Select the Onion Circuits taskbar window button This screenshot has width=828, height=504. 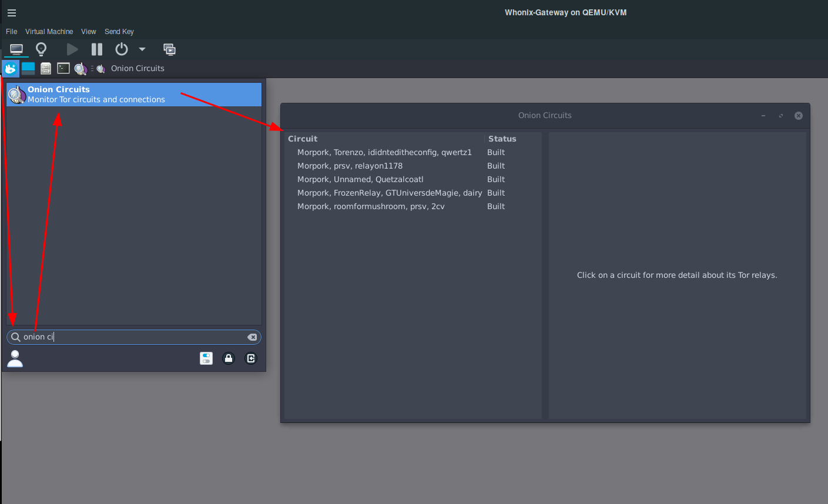pos(131,69)
